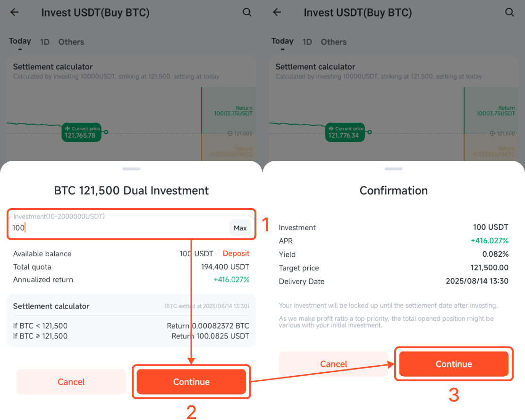The width and height of the screenshot is (525, 420).
Task: Continue on the Confirmation dialog
Action: click(x=454, y=364)
